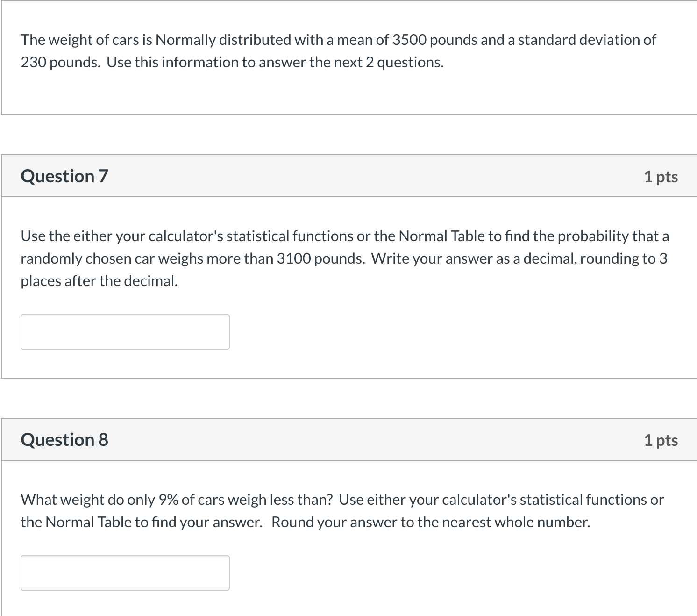Click the "9%" value in Question 8
Viewport: 697px width, 616px height.
click(168, 500)
